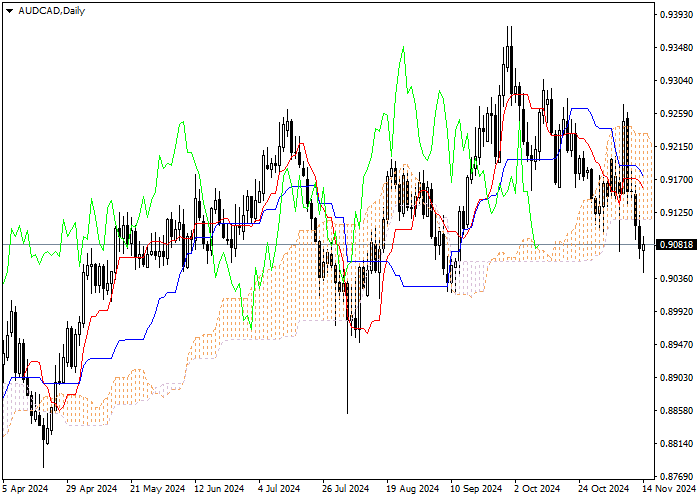The image size is (700, 500).
Task: Open the AUDCAD chart dropdown triangle
Action: coord(9,11)
